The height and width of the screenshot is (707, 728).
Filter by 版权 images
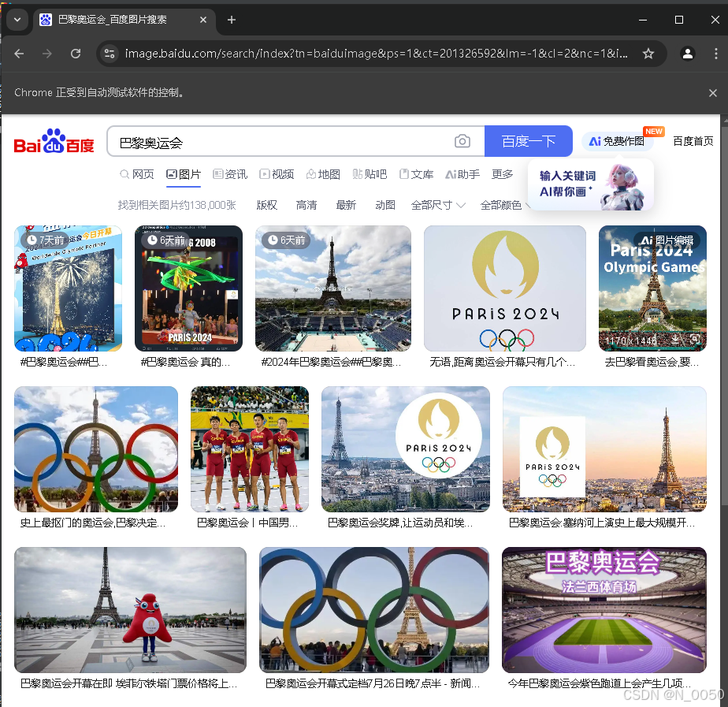point(267,205)
